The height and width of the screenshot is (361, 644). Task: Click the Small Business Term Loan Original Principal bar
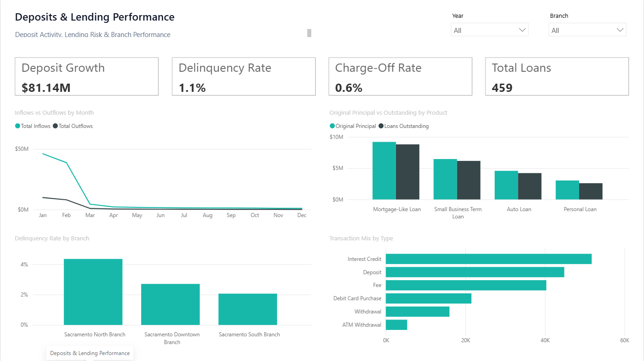(x=445, y=179)
